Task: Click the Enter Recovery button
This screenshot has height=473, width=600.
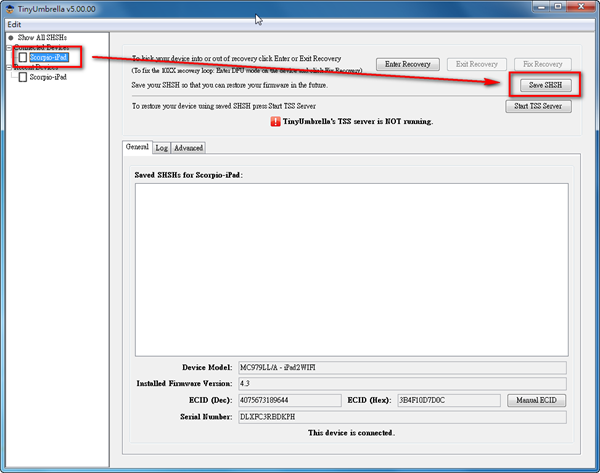Action: 408,64
